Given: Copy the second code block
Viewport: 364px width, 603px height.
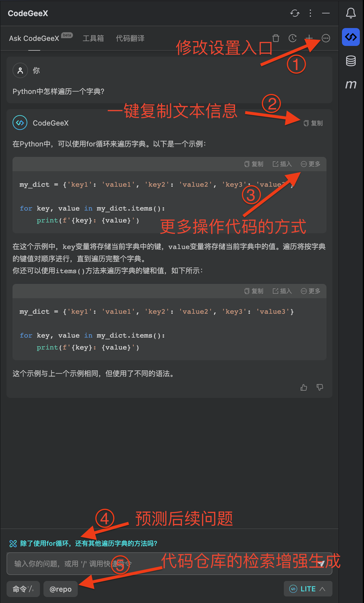Looking at the screenshot, I should (x=254, y=291).
